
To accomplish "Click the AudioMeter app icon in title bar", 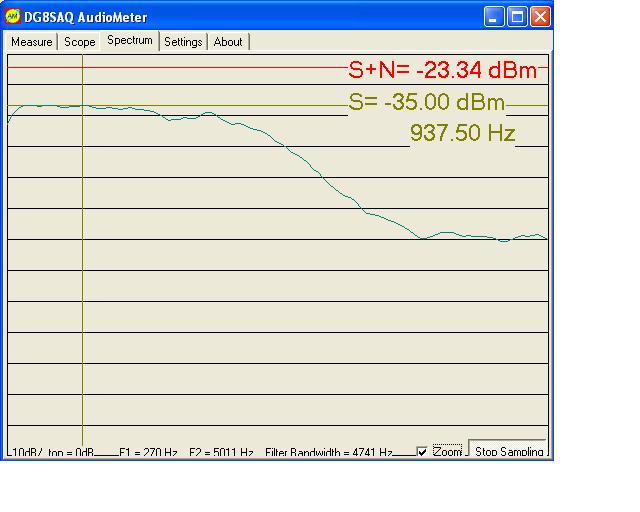I will [x=14, y=17].
